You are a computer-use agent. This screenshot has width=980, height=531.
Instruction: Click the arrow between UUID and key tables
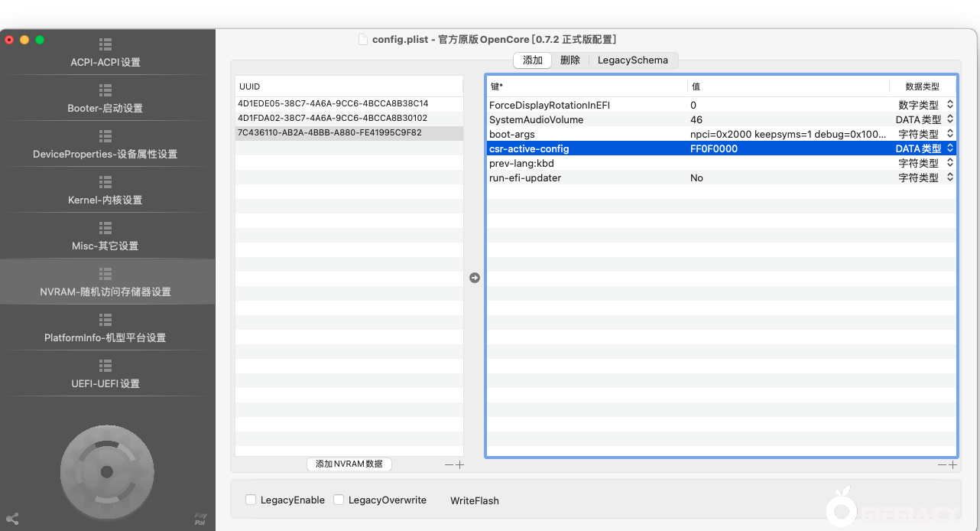[x=475, y=278]
